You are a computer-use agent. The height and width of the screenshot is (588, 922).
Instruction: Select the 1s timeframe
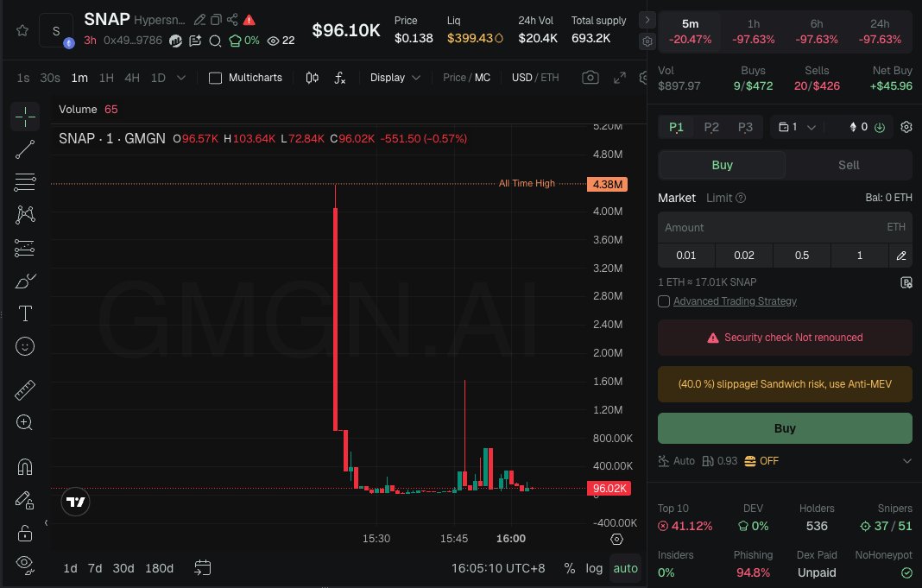point(23,78)
